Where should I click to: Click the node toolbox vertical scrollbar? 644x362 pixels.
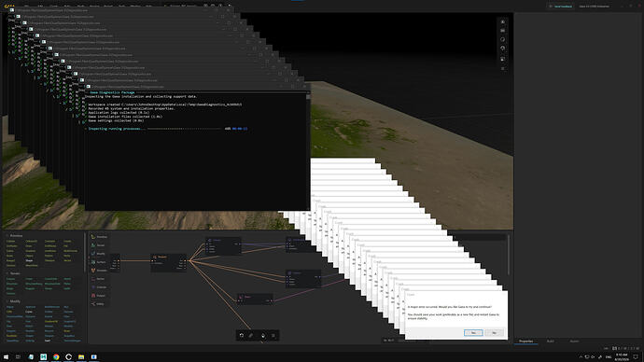86,253
